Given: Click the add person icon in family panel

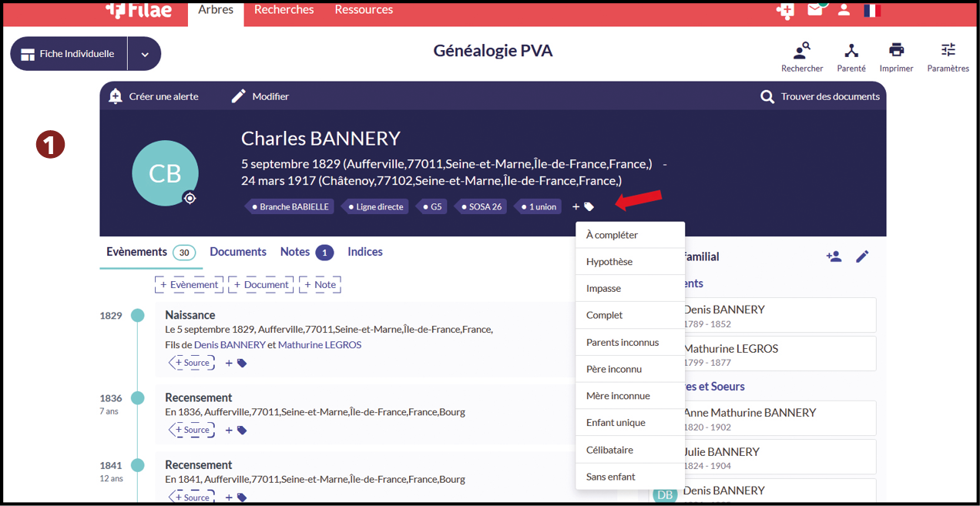Looking at the screenshot, I should point(834,256).
